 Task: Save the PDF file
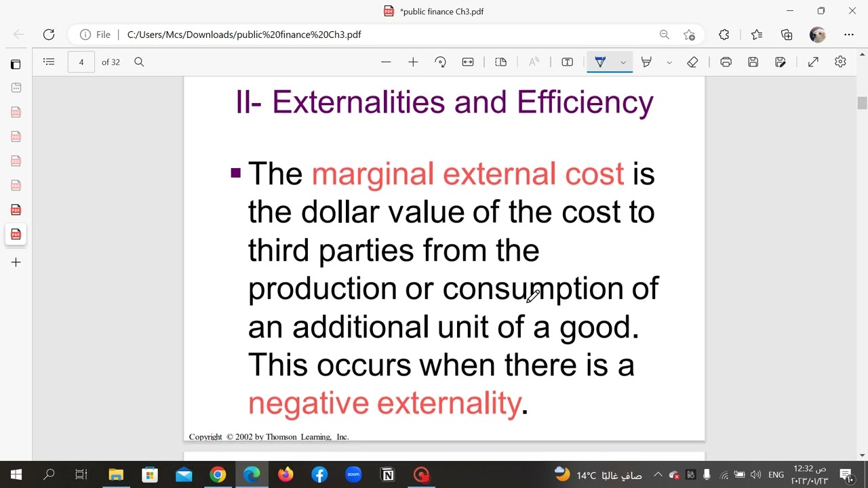753,62
